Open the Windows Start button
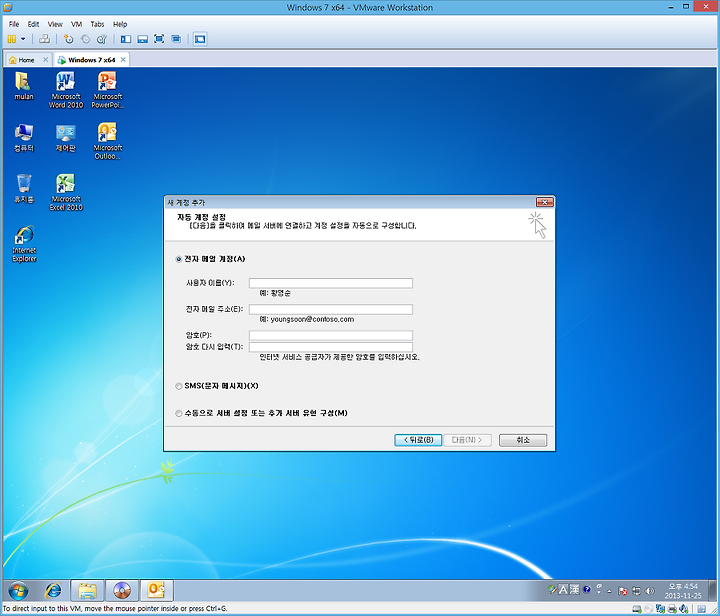The image size is (720, 616). (x=18, y=591)
